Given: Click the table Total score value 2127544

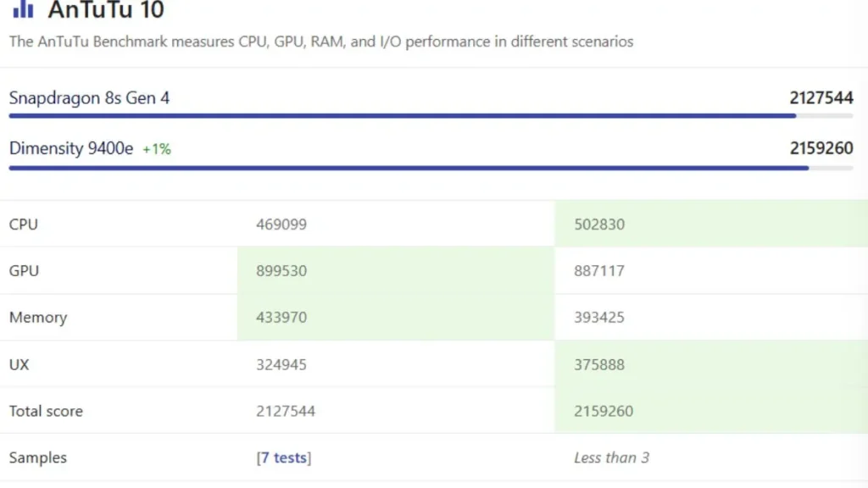Looking at the screenshot, I should coord(286,411).
